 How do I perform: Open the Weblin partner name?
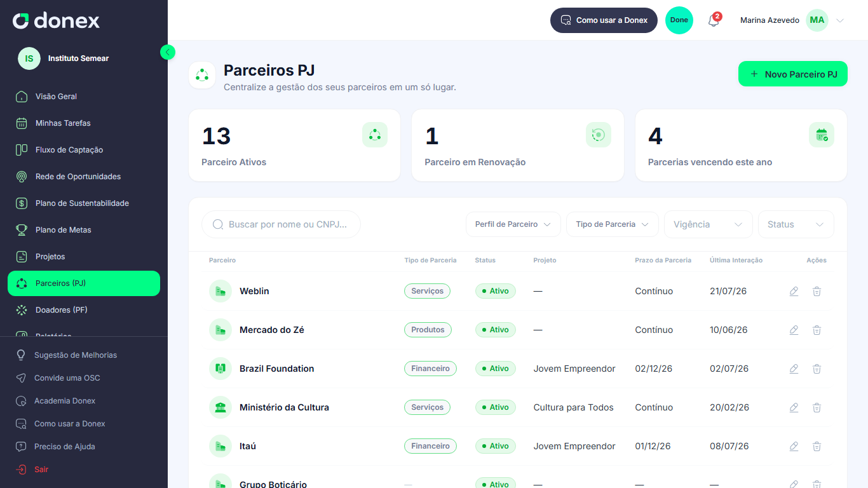(254, 291)
